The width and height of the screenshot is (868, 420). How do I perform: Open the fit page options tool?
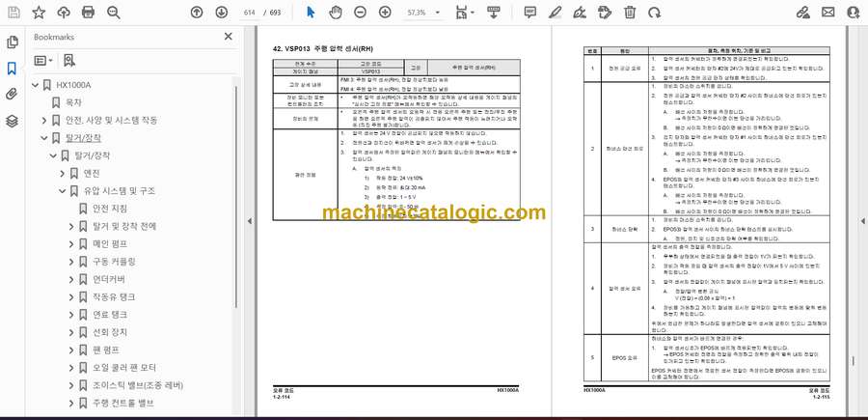[465, 13]
